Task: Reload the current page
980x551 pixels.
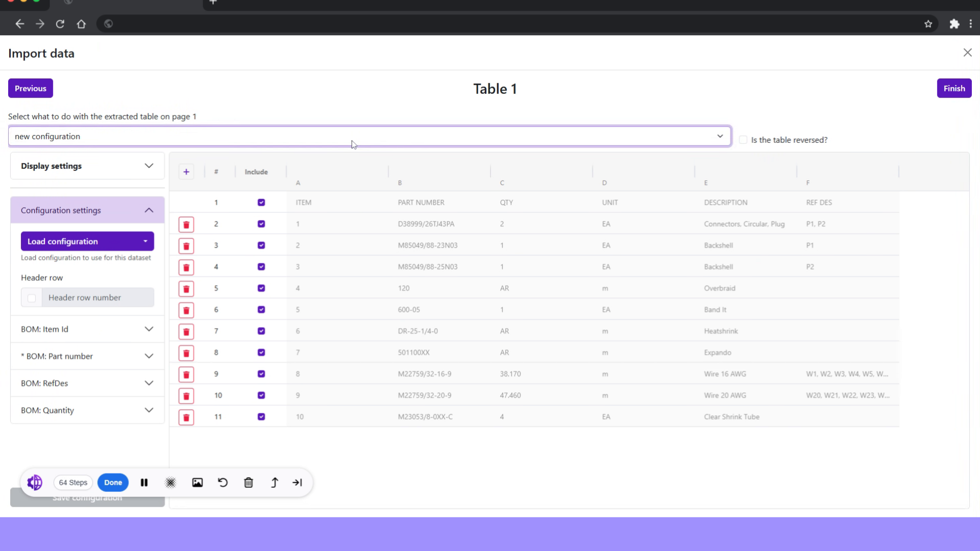Action: coord(60,23)
